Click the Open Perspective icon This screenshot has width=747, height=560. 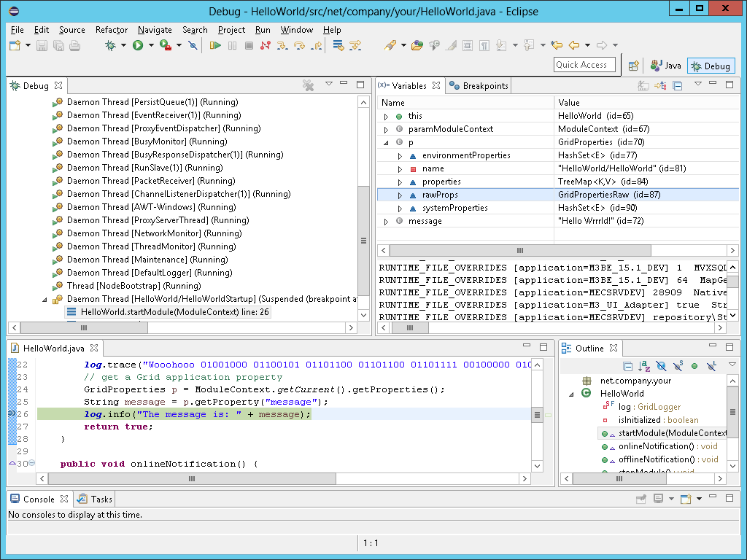634,66
